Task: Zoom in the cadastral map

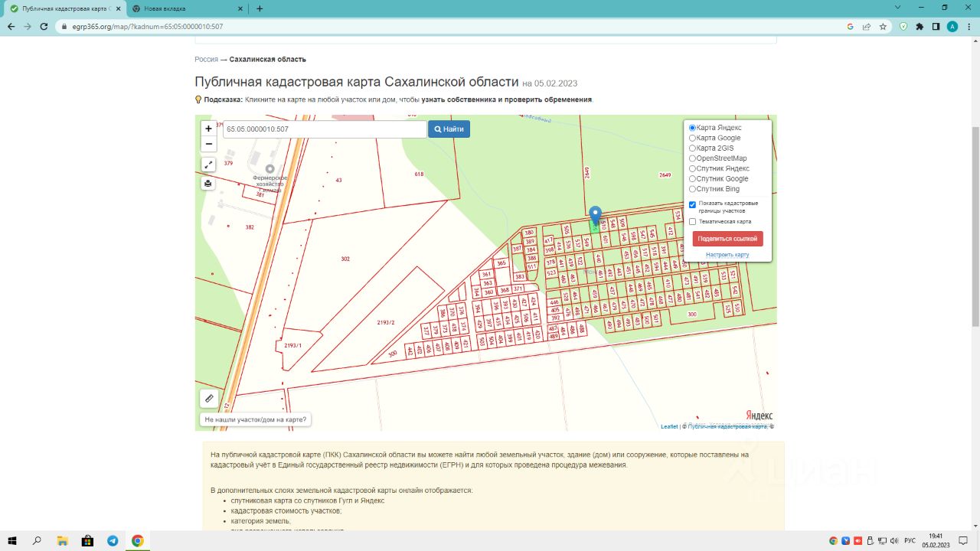Action: click(208, 129)
